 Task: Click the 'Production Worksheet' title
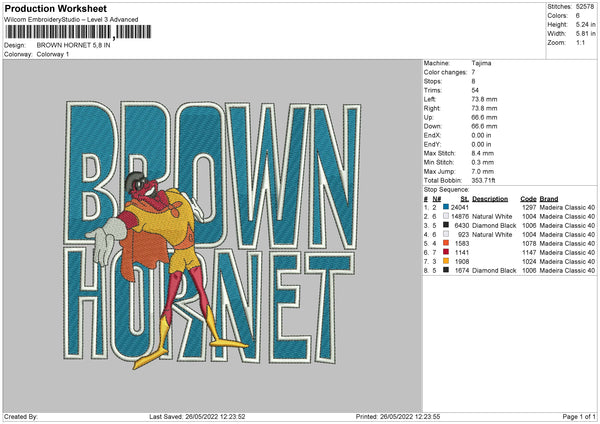coord(56,8)
